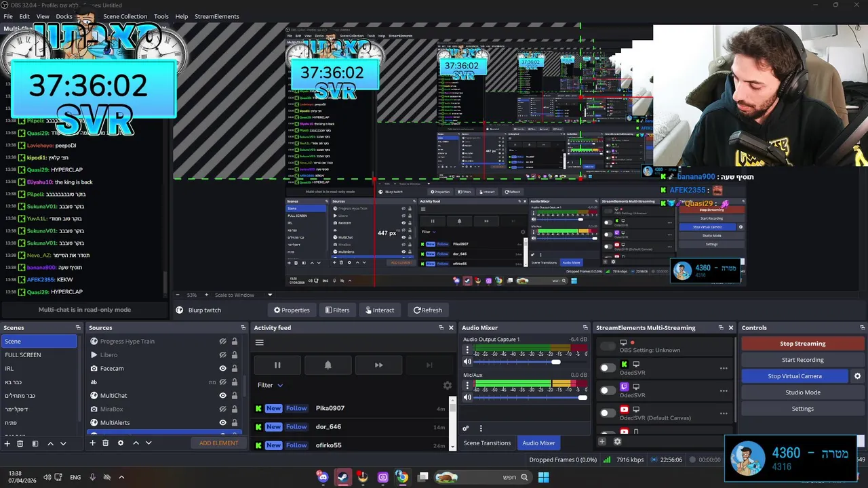Image resolution: width=868 pixels, height=488 pixels.
Task: Pop out the Controls dock
Action: coord(863,328)
